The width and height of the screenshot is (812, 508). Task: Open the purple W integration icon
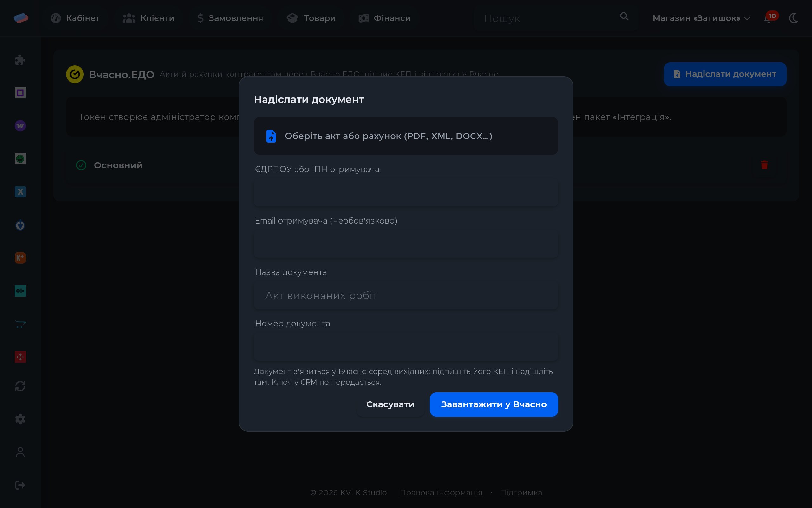point(20,126)
